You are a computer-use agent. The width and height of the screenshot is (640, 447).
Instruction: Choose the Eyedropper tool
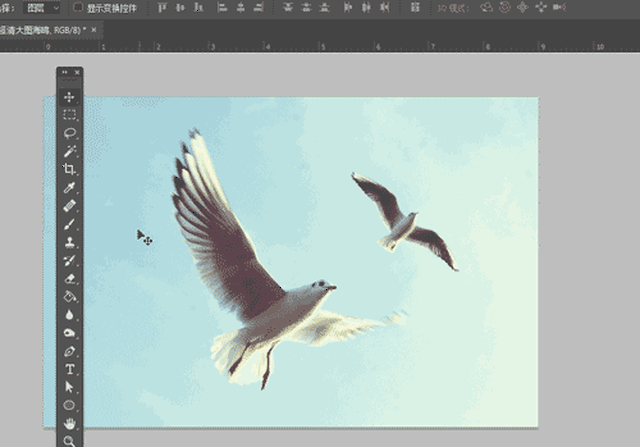(69, 187)
